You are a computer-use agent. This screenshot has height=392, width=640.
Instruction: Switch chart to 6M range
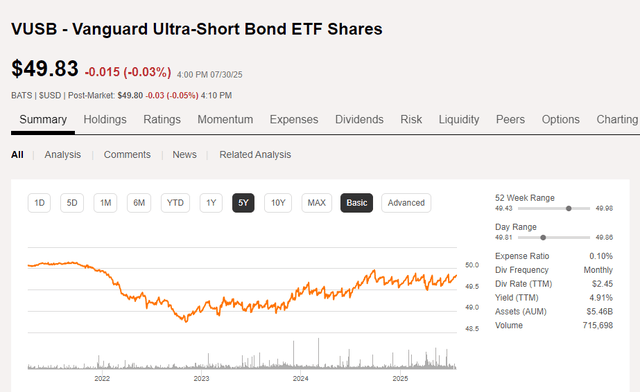[139, 203]
